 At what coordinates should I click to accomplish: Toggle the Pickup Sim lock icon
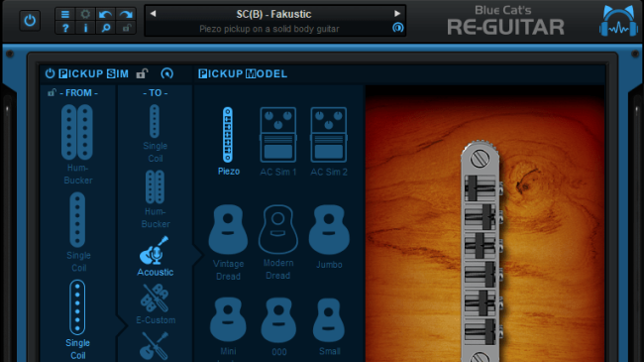pyautogui.click(x=142, y=73)
